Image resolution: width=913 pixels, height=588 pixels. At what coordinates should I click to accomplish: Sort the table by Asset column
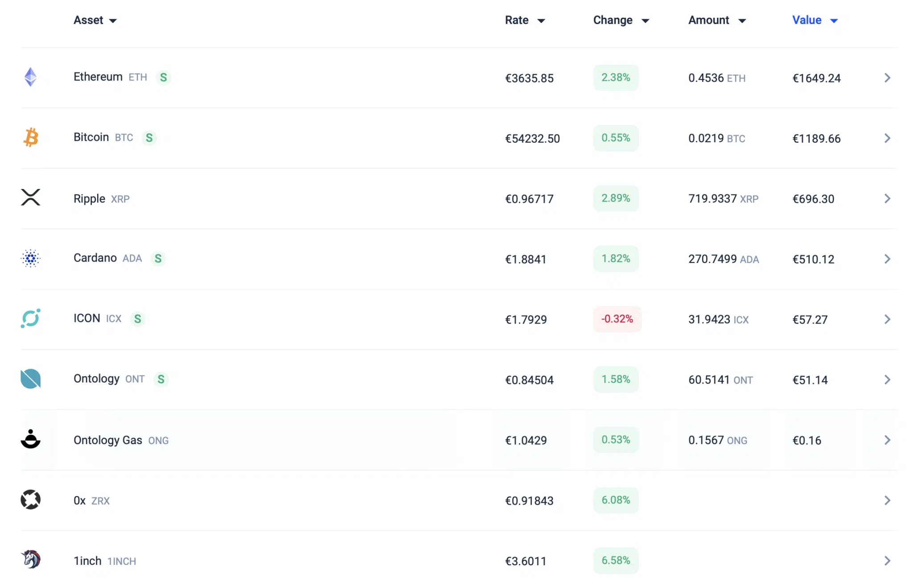95,20
